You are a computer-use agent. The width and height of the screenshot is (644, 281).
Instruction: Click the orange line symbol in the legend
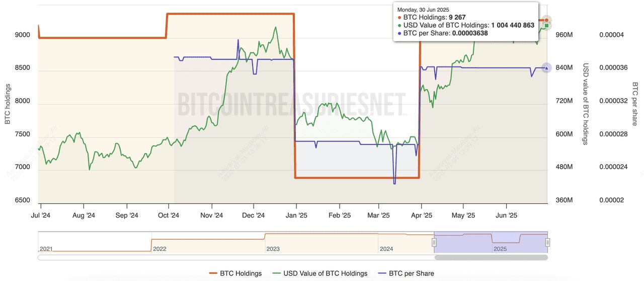click(x=213, y=273)
